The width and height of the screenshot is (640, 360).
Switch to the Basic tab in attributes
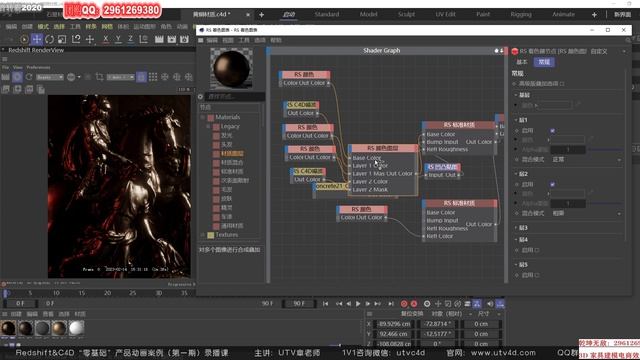pyautogui.click(x=522, y=62)
